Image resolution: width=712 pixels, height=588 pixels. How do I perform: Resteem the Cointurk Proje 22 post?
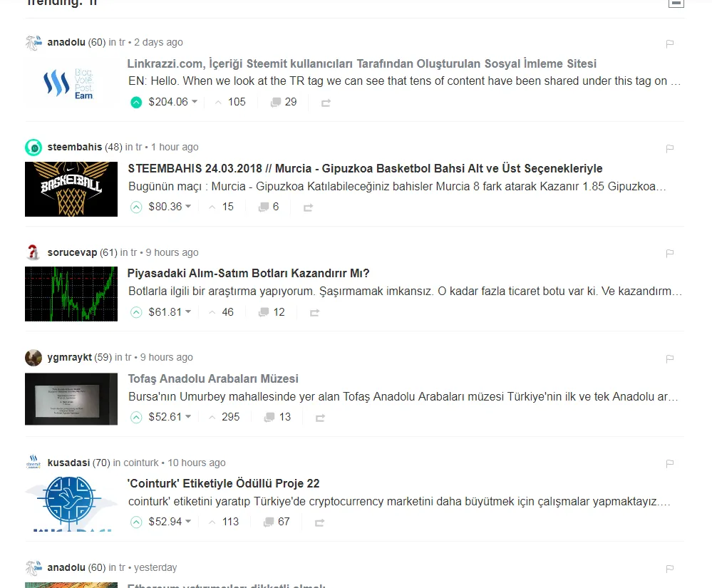319,522
